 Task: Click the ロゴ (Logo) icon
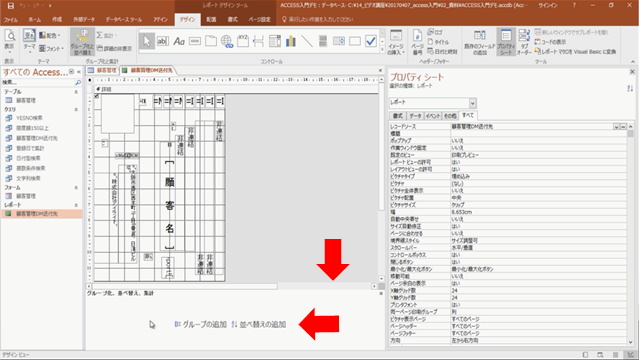point(435,32)
